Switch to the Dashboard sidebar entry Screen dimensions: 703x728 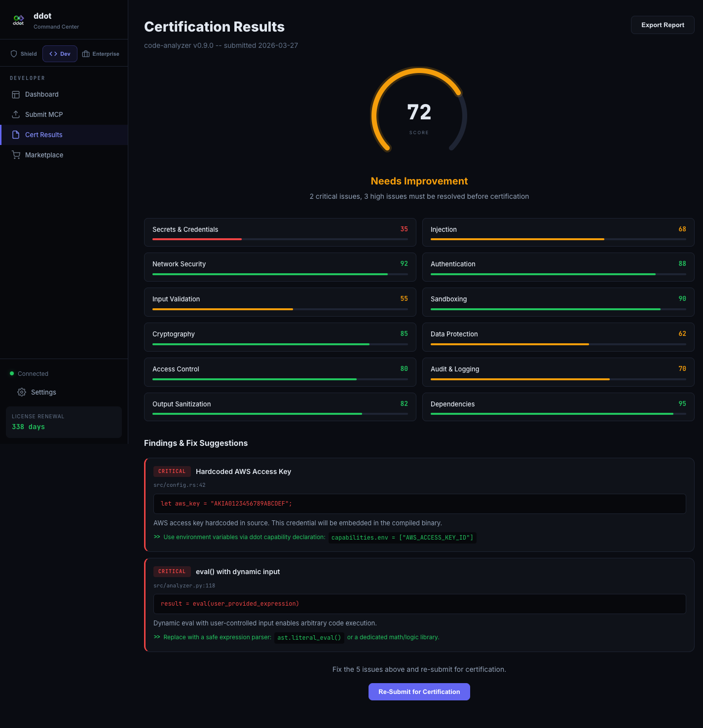42,94
